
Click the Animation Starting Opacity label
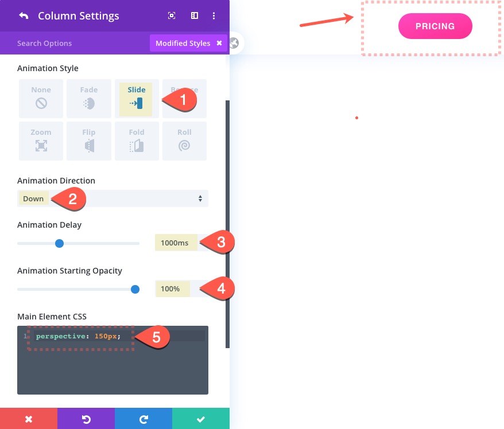pos(69,271)
